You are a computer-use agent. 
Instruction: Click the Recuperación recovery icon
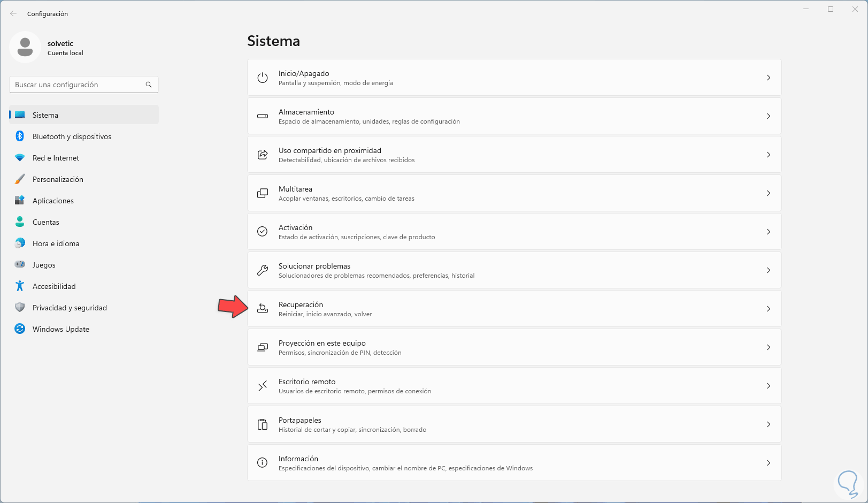click(263, 309)
